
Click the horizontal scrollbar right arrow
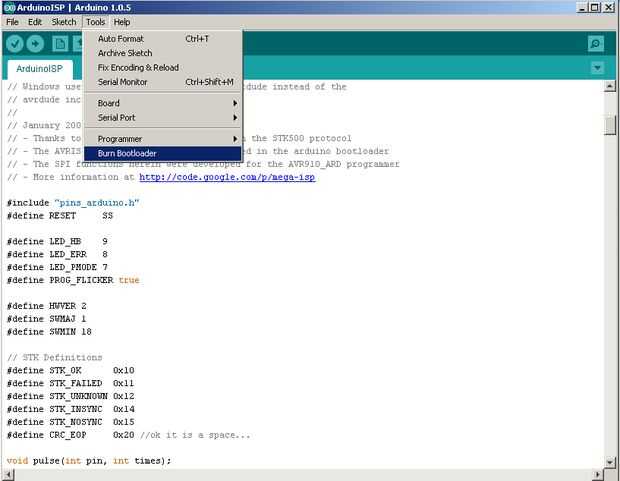click(x=597, y=474)
